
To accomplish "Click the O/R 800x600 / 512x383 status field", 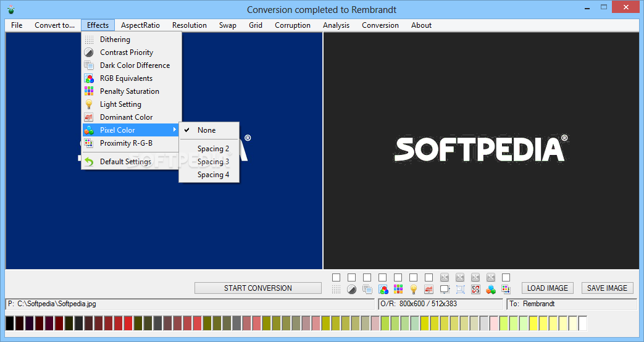I will tap(441, 304).
